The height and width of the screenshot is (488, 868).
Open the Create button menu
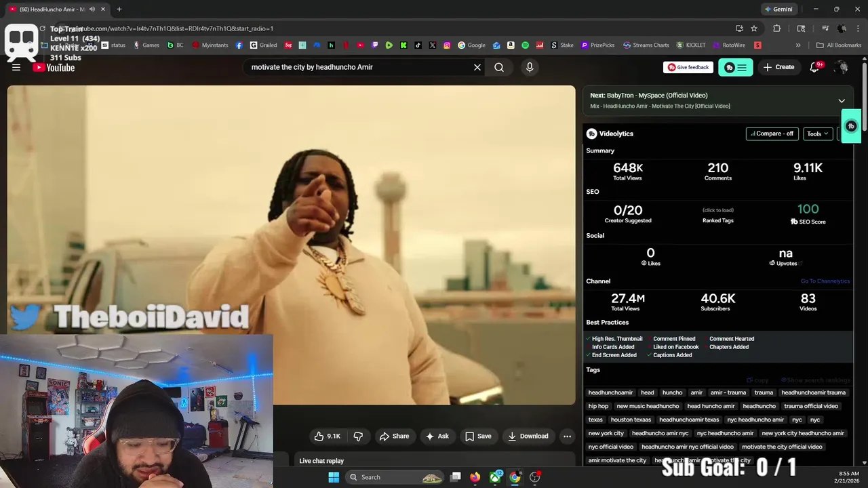[x=778, y=67]
